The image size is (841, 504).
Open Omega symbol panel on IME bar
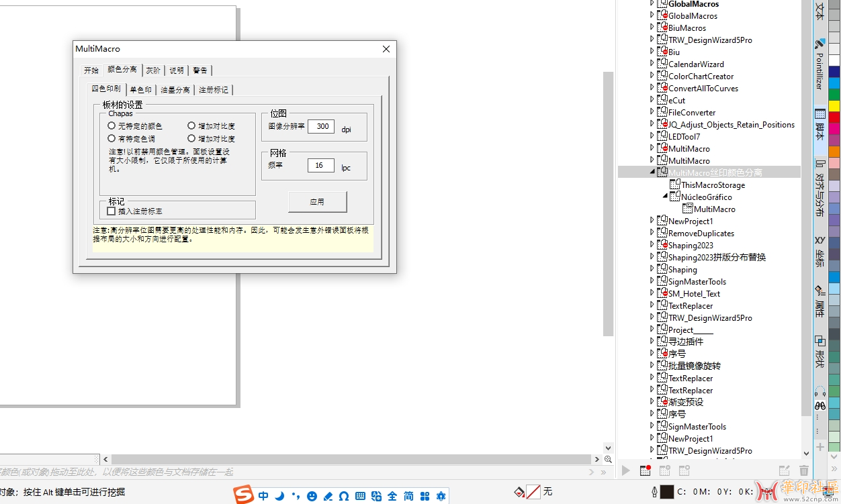point(344,496)
